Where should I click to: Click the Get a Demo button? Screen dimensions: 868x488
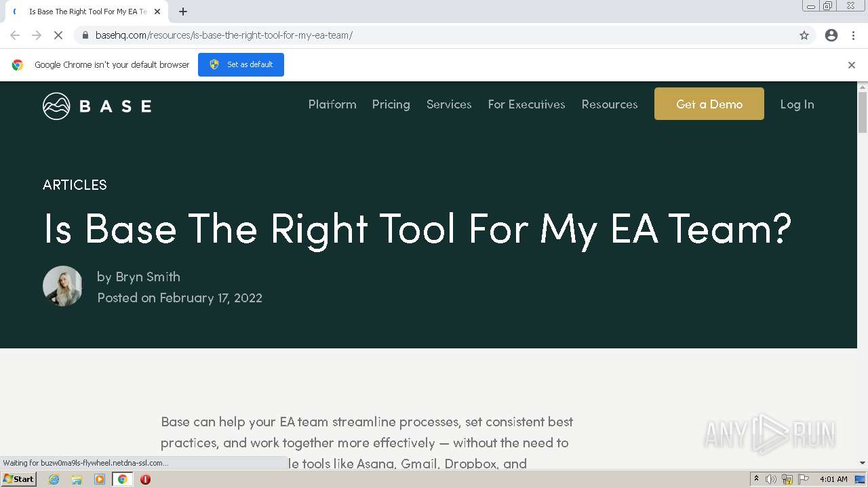(x=709, y=104)
